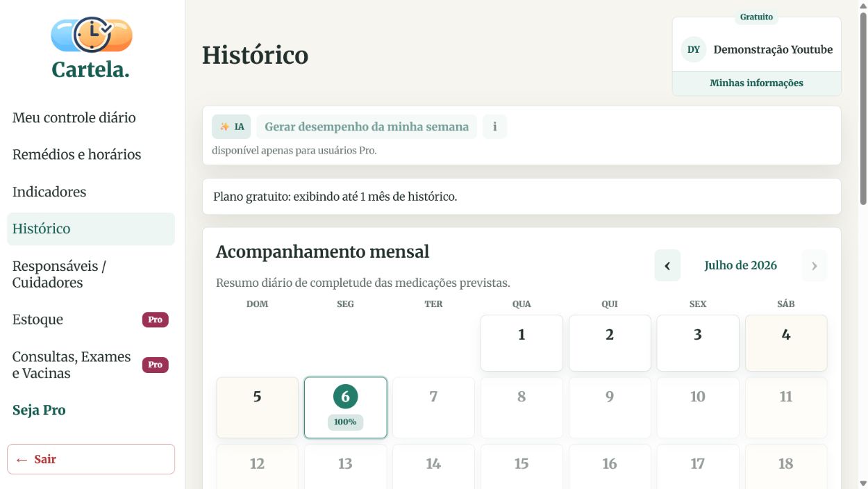Select calendar day 17
This screenshot has height=489, width=868.
tap(698, 466)
